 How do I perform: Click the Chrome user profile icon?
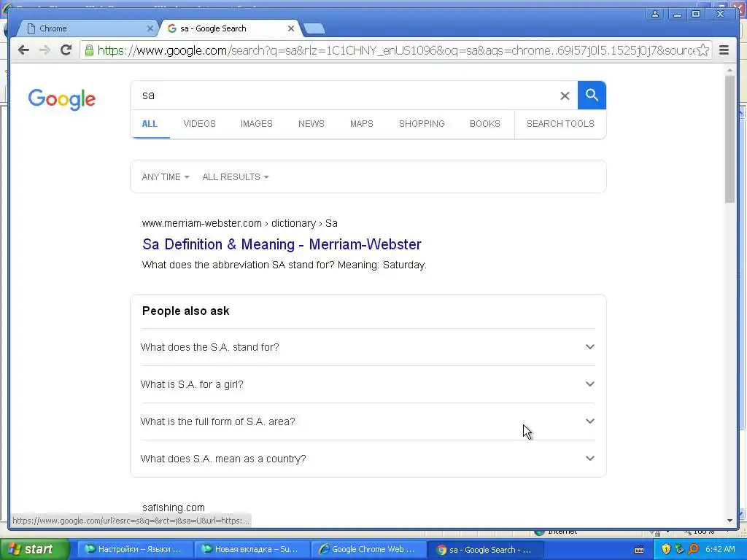pos(655,15)
